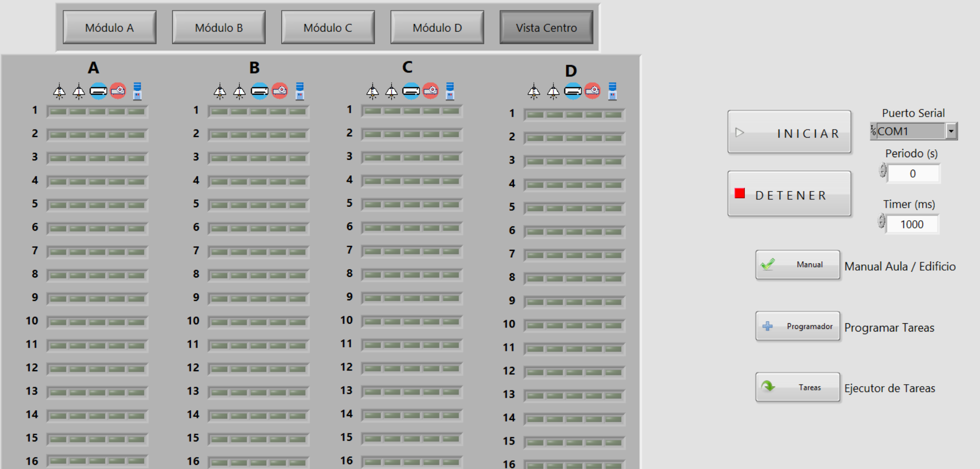Click the air conditioner icon in column A
Viewport: 980px width, 469px height.
(x=98, y=91)
